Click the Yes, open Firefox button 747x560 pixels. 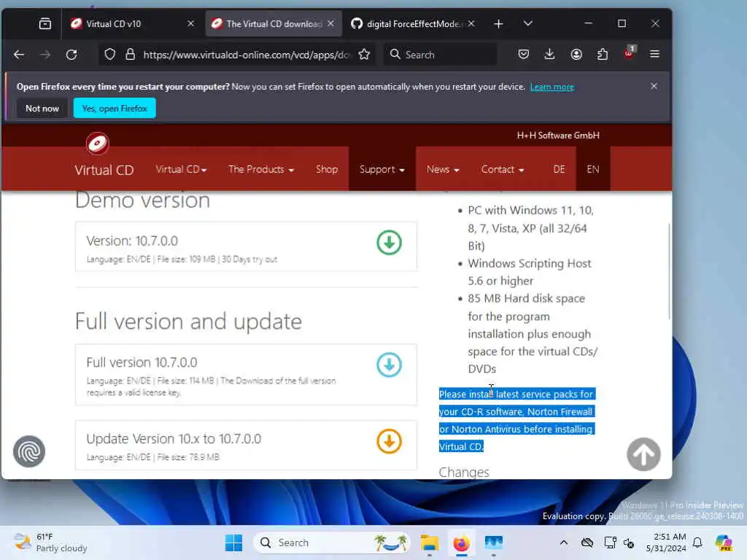click(x=115, y=109)
